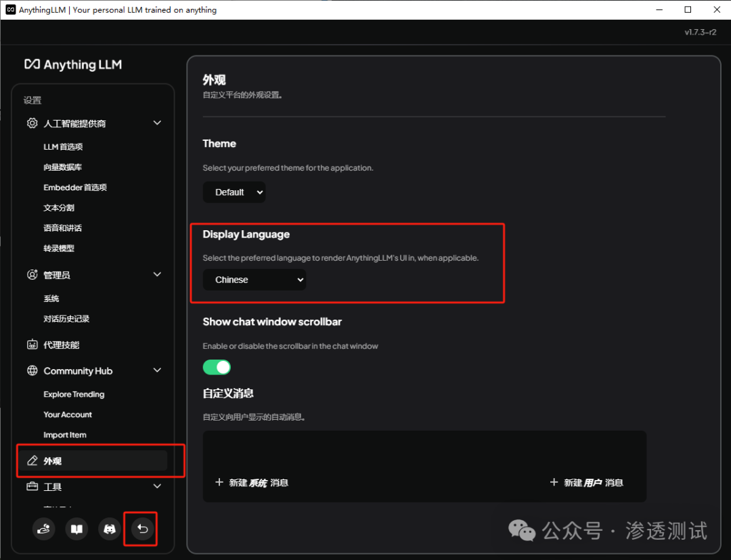Click the Community Hub section label

(x=78, y=371)
